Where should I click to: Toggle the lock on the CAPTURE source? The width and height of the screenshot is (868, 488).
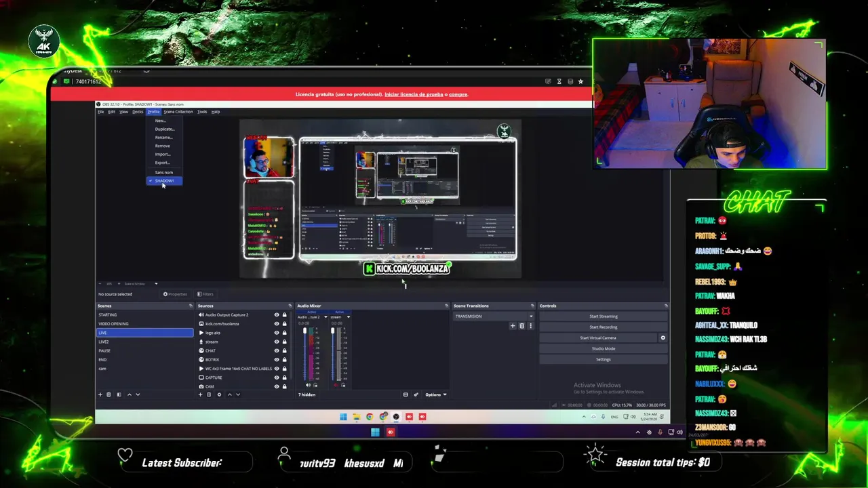tap(284, 378)
